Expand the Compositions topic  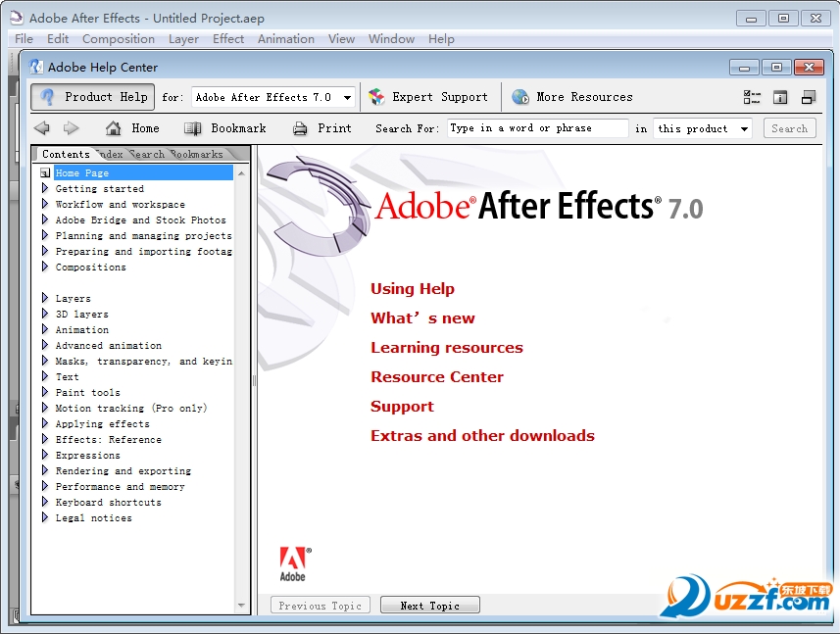tap(45, 267)
